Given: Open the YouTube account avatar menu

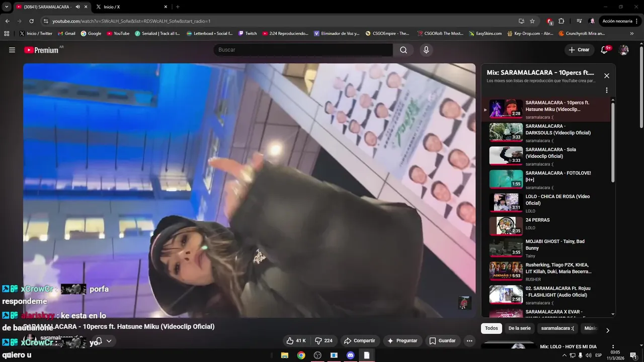Looking at the screenshot, I should [x=624, y=50].
